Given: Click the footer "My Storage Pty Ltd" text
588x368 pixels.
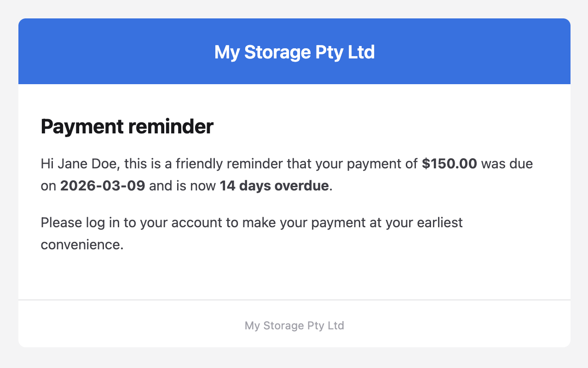Looking at the screenshot, I should 294,326.
